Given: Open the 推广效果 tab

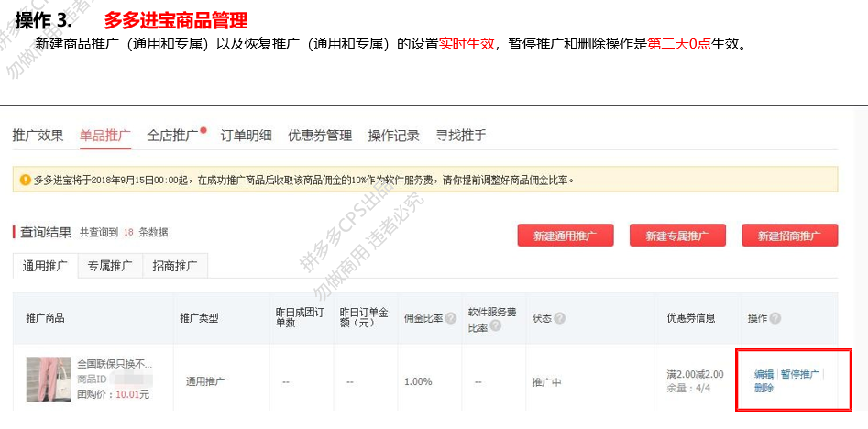Looking at the screenshot, I should [x=38, y=136].
